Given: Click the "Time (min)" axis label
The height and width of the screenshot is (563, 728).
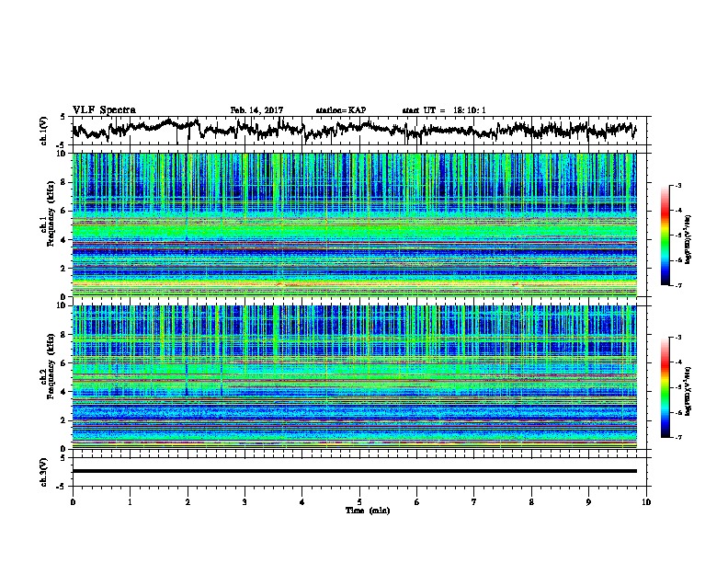Looking at the screenshot, I should coord(368,511).
